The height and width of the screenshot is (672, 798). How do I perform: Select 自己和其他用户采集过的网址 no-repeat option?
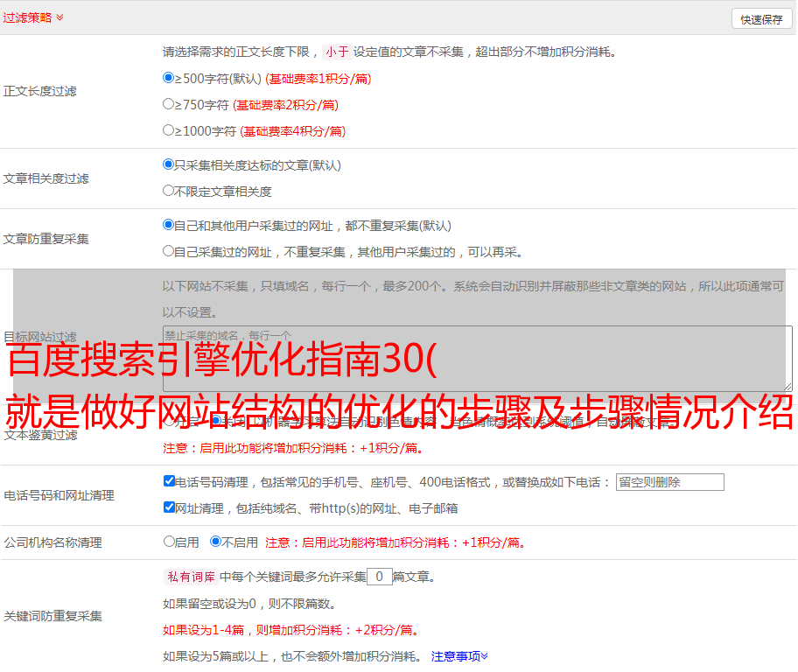[169, 225]
